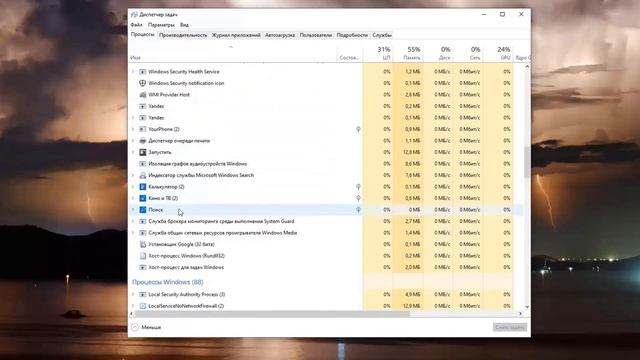
Task: Click the Меньше details toggle button
Action: coord(147,327)
